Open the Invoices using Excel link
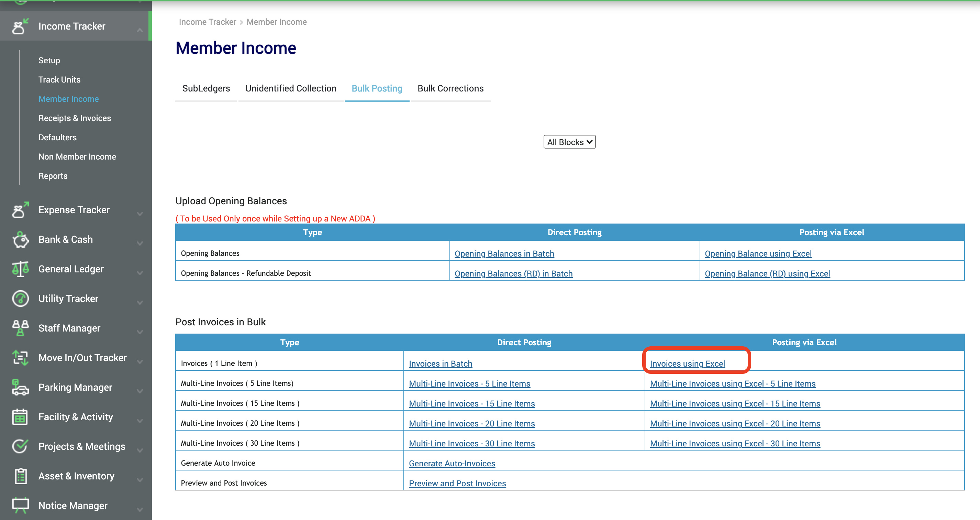Screen dimensions: 980x520 (x=687, y=364)
